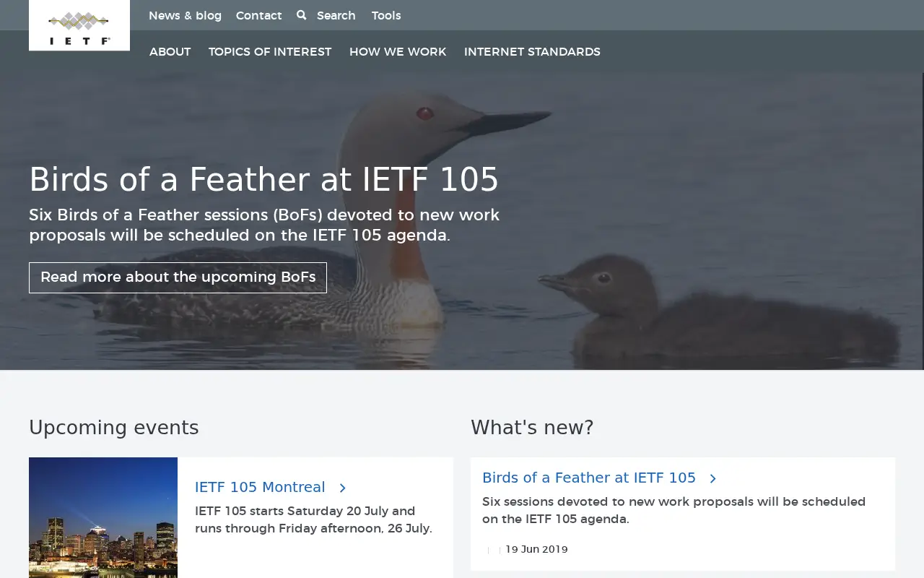Open the IETF 105 Montreal event link
The width and height of the screenshot is (924, 578).
point(260,487)
